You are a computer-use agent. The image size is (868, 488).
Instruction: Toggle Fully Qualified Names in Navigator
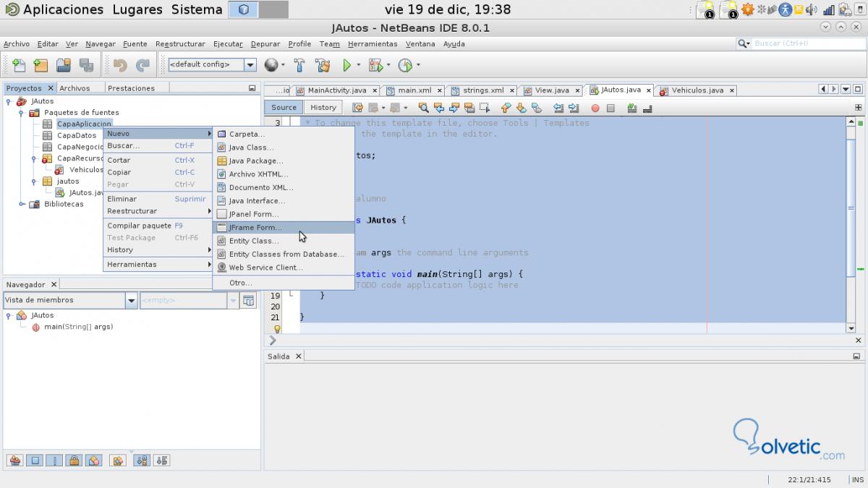117,460
